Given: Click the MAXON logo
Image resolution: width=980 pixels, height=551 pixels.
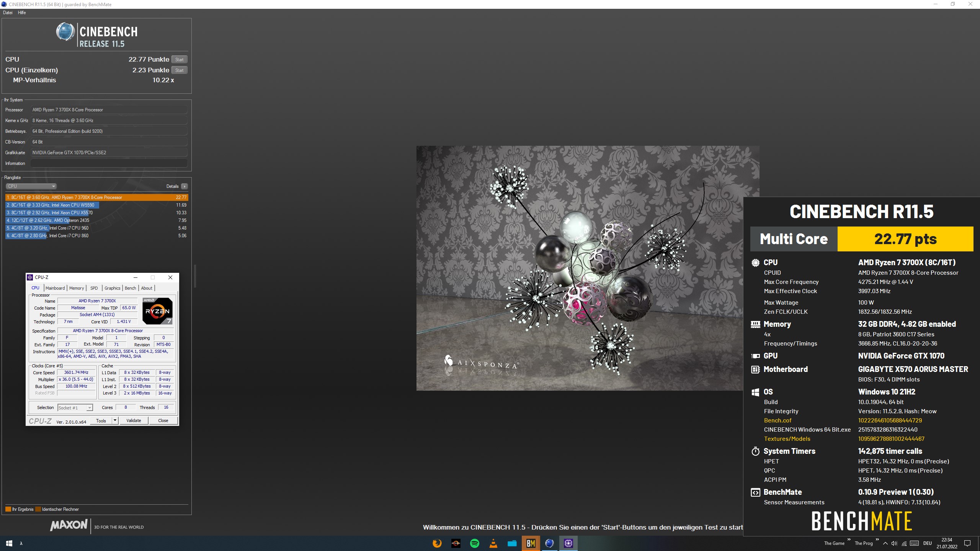Looking at the screenshot, I should pos(69,525).
